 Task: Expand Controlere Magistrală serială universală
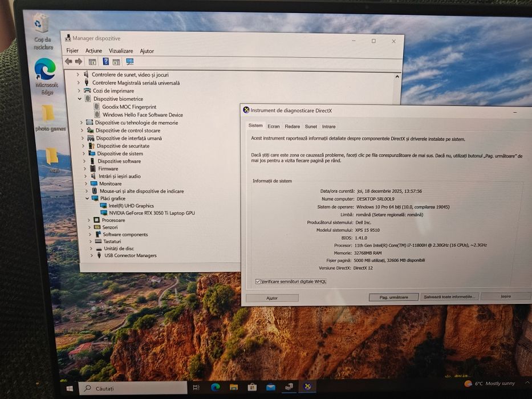click(78, 83)
